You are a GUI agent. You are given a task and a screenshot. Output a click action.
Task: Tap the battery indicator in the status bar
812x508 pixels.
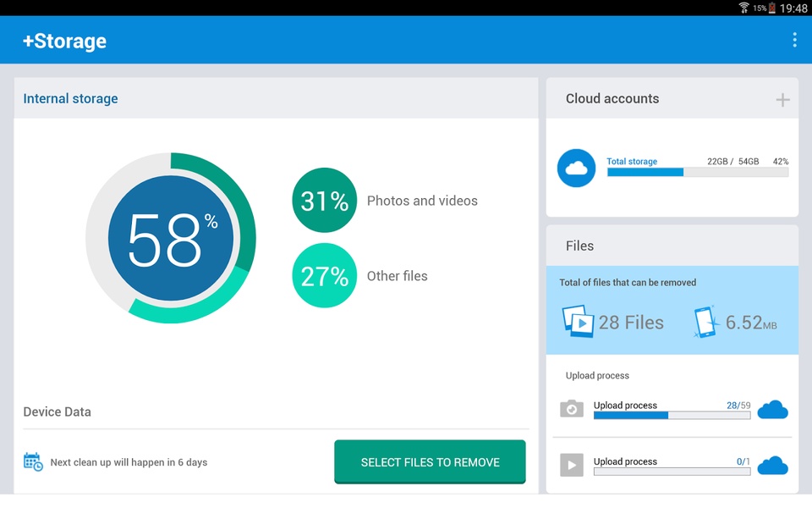(771, 8)
